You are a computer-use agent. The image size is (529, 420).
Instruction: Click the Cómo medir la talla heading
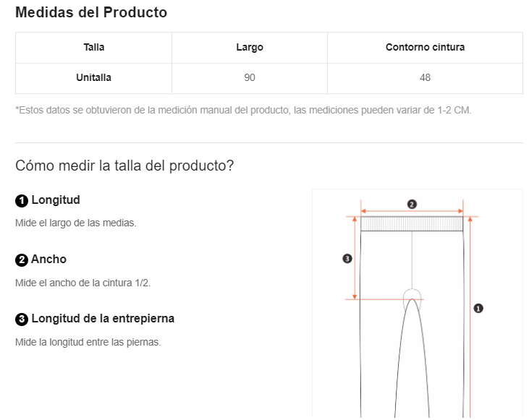124,166
